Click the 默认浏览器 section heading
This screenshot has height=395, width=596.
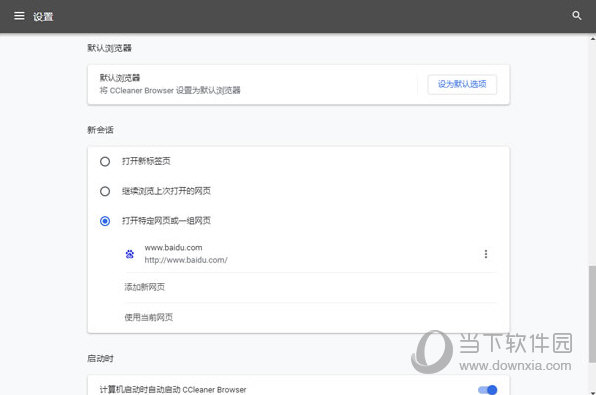(x=109, y=48)
